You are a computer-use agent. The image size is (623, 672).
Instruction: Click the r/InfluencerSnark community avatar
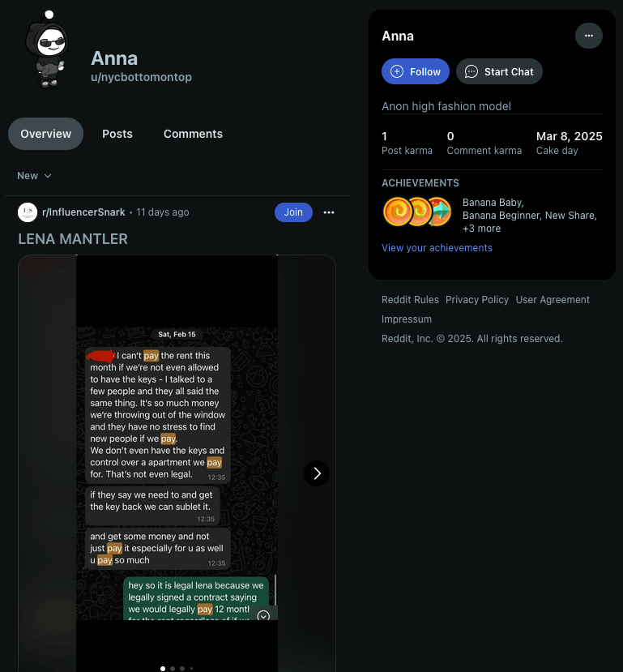point(28,212)
